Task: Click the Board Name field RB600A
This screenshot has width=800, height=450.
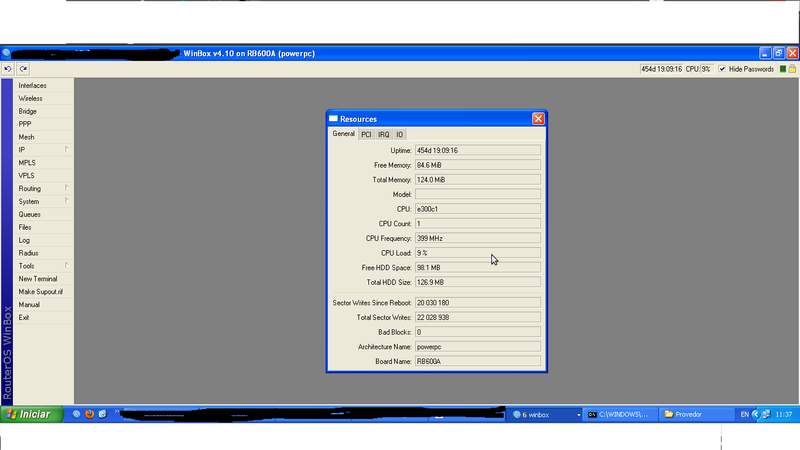Action: pyautogui.click(x=478, y=361)
